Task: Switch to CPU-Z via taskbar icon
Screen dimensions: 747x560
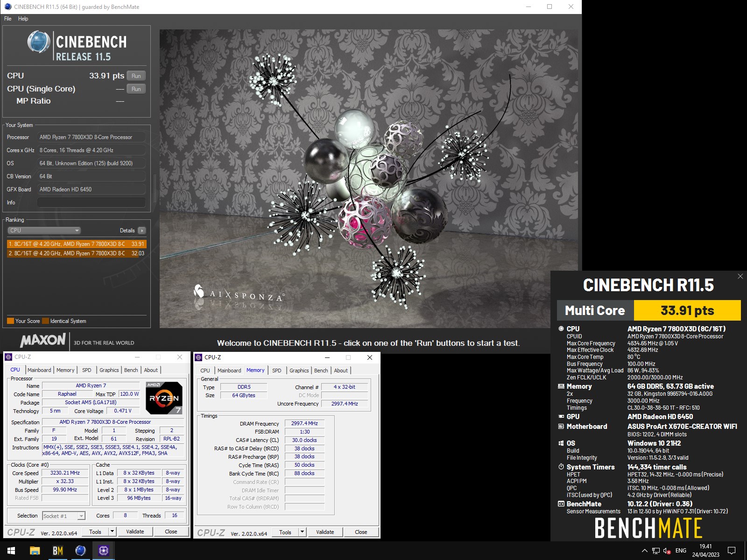Action: point(103,551)
